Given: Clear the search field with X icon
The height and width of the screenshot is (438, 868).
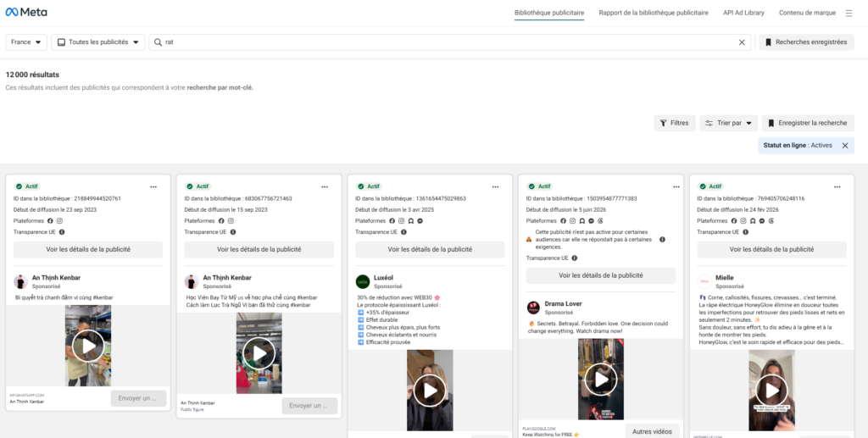Looking at the screenshot, I should (x=742, y=42).
